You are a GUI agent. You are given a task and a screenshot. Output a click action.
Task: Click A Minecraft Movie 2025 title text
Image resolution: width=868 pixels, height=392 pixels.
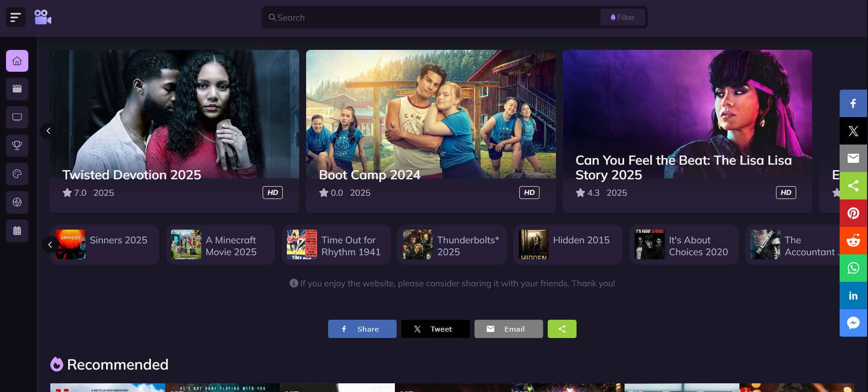point(231,246)
